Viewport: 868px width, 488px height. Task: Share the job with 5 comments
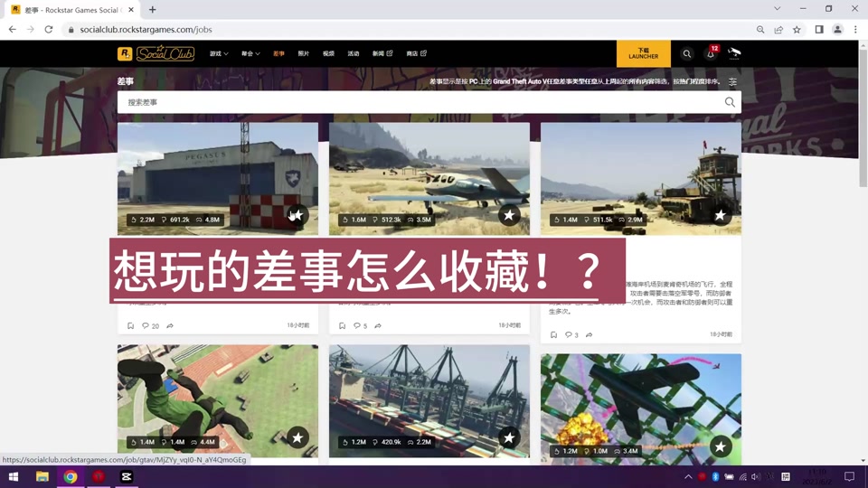pyautogui.click(x=378, y=326)
